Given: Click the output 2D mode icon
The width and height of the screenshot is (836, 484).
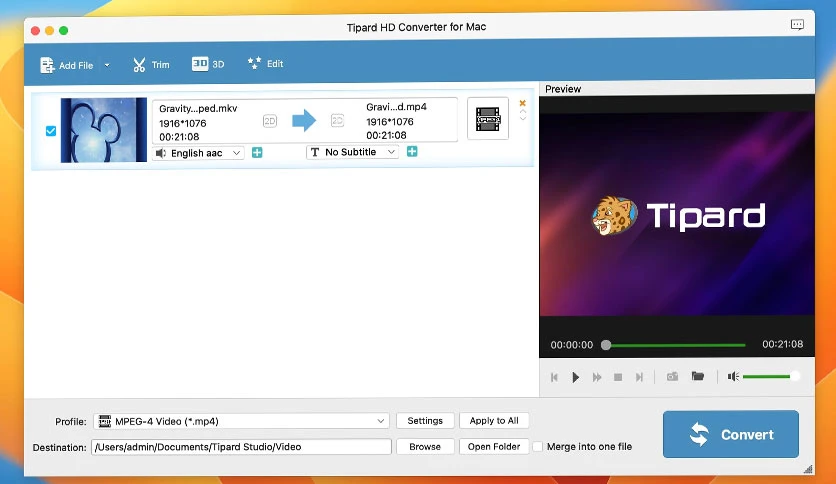Looking at the screenshot, I should point(337,120).
